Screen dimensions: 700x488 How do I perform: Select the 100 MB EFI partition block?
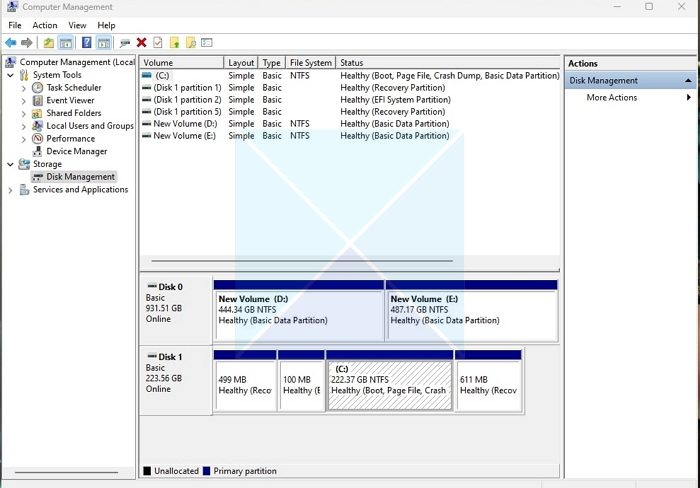[x=301, y=381]
